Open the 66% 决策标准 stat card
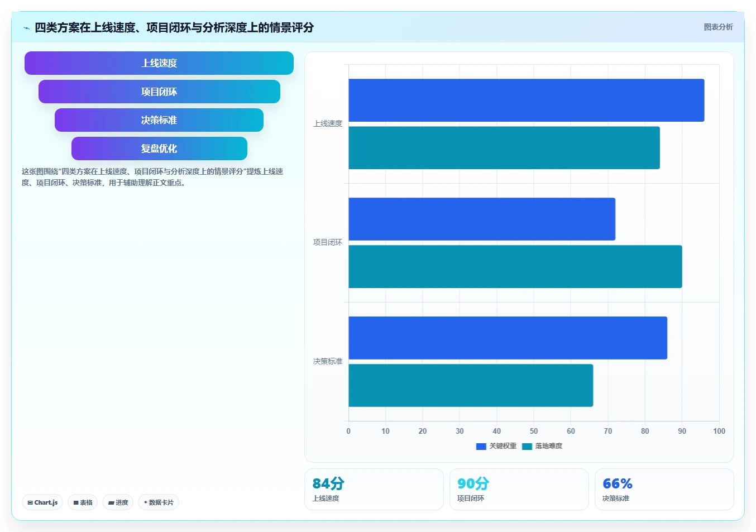The width and height of the screenshot is (756, 532). click(664, 489)
